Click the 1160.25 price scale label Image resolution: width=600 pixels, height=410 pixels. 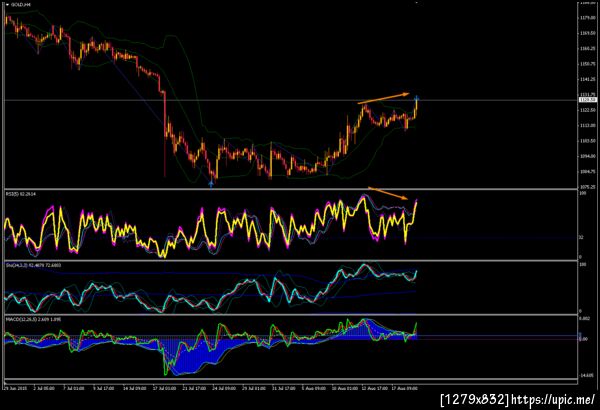pyautogui.click(x=587, y=49)
